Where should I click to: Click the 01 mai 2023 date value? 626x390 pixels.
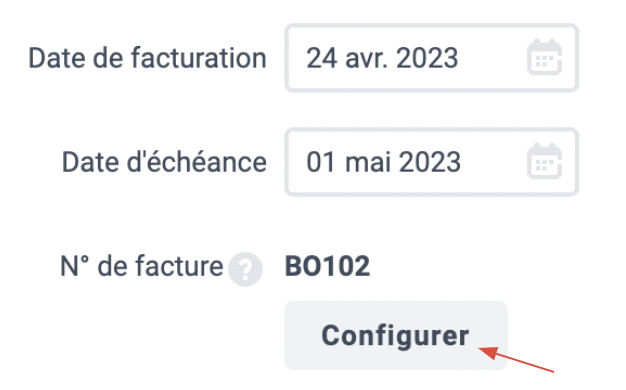pyautogui.click(x=383, y=162)
